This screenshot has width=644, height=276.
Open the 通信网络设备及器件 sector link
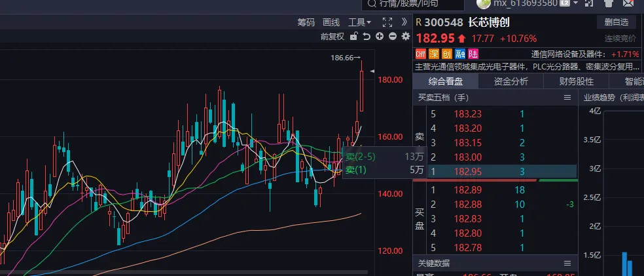point(568,54)
